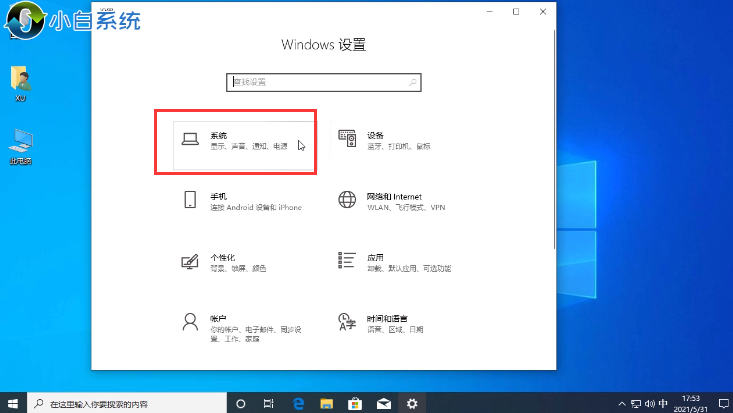The height and width of the screenshot is (413, 733).
Task: Click the taskbar search box 在这里输入你要搜索的内容
Action: [x=127, y=403]
